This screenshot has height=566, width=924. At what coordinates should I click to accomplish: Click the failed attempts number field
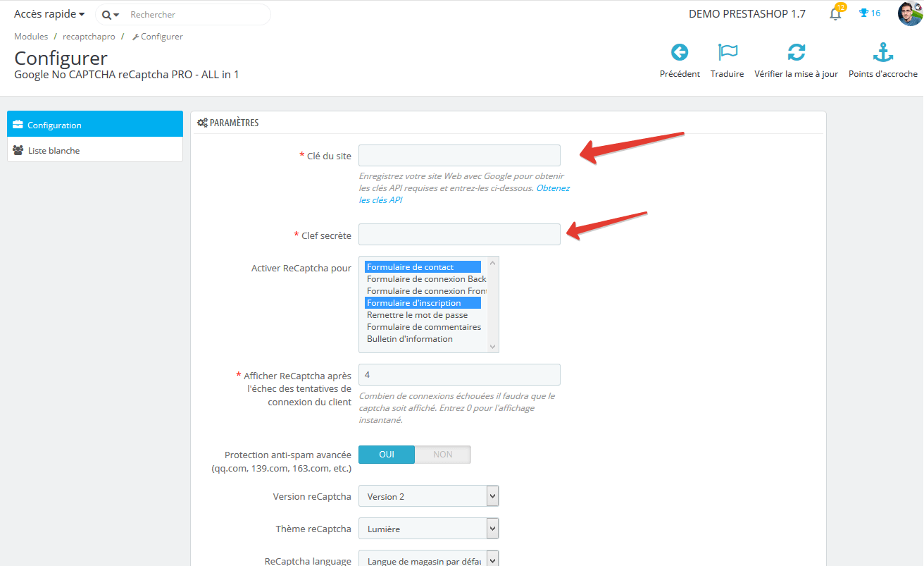click(460, 374)
